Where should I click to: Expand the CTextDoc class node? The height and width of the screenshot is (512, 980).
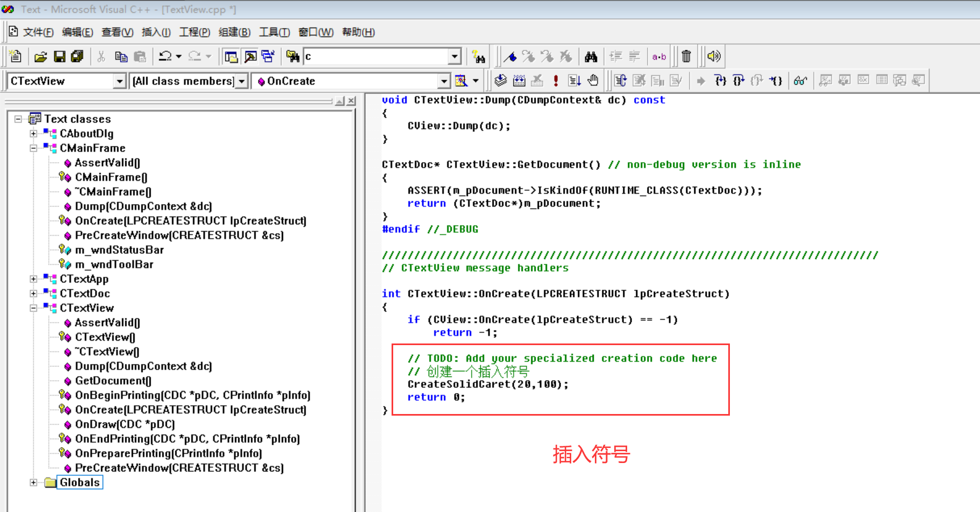(x=33, y=293)
